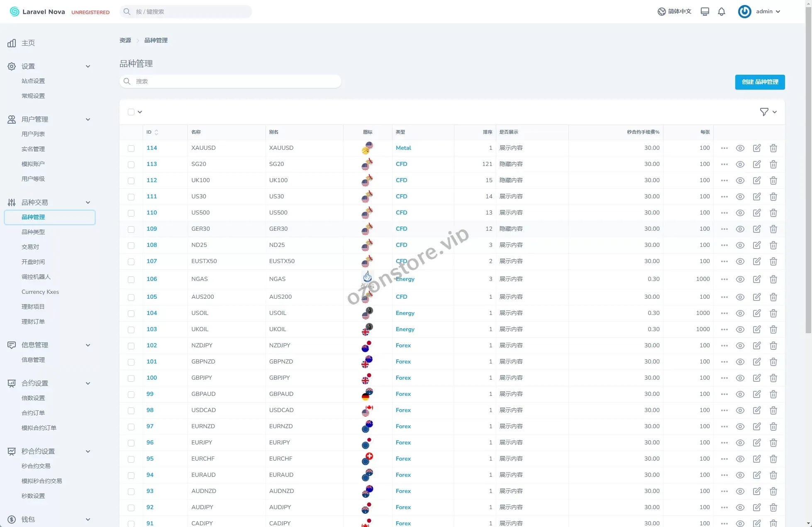Click the edit icon for USOIL row
Image resolution: width=812 pixels, height=527 pixels.
[x=756, y=313]
